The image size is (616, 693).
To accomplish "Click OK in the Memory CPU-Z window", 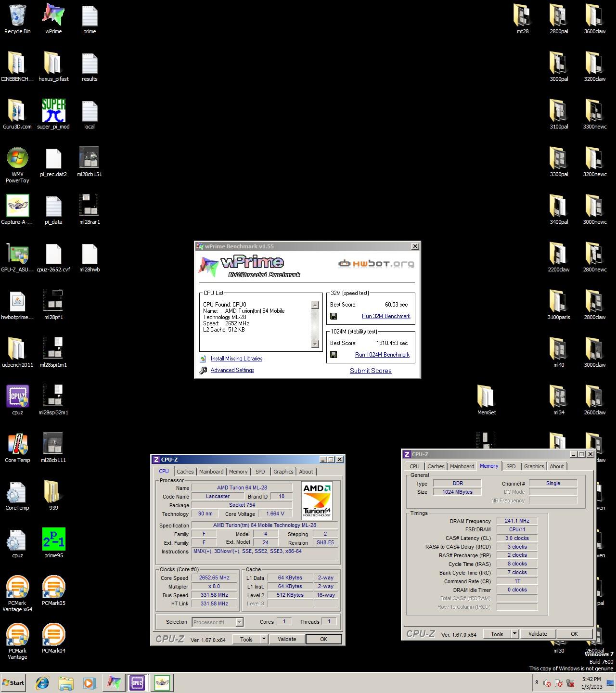I will pos(574,634).
